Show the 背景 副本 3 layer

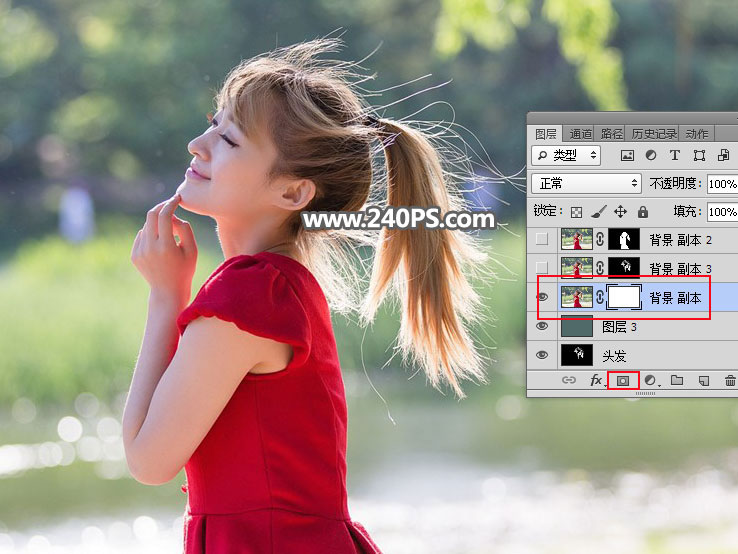[542, 268]
